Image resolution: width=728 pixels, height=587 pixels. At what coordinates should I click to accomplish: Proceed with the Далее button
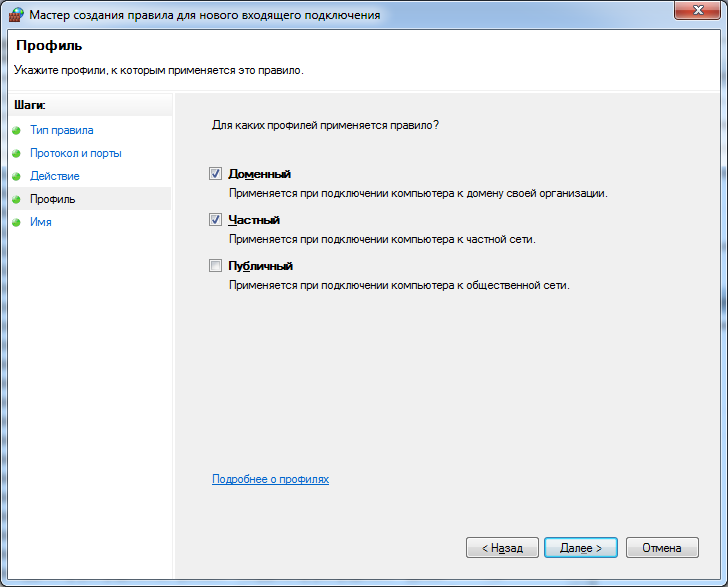(x=581, y=548)
